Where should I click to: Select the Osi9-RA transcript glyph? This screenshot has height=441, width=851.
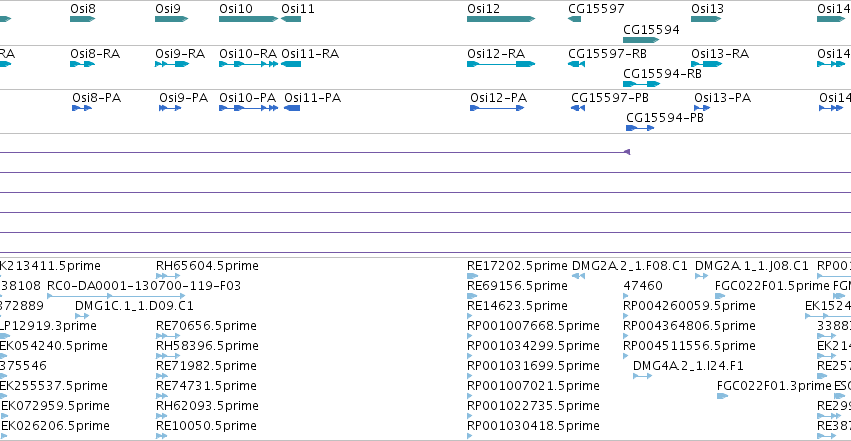click(x=172, y=64)
